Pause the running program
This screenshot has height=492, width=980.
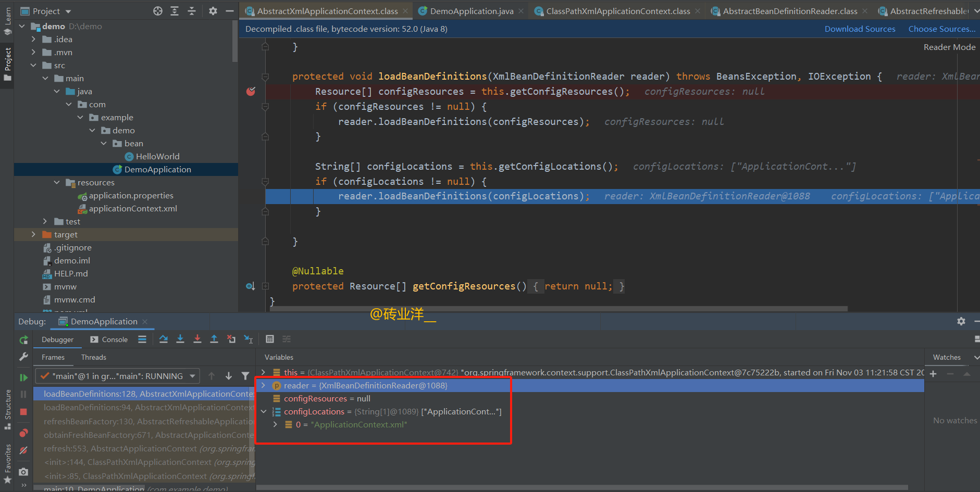[x=23, y=395]
